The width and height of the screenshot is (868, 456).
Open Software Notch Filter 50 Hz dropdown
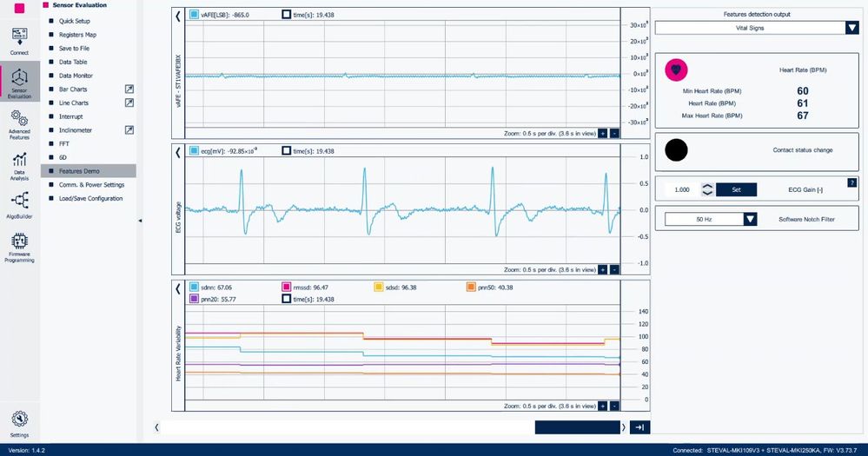(x=711, y=219)
